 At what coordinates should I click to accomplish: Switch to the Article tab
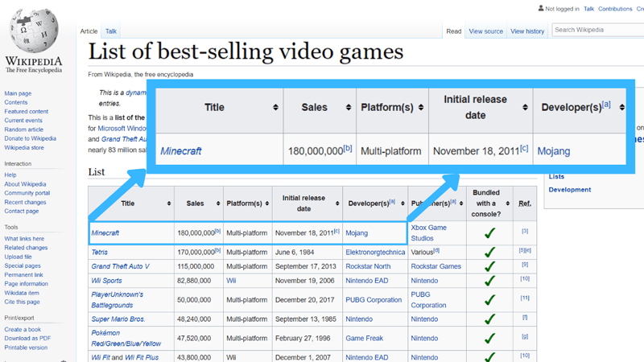(x=89, y=31)
